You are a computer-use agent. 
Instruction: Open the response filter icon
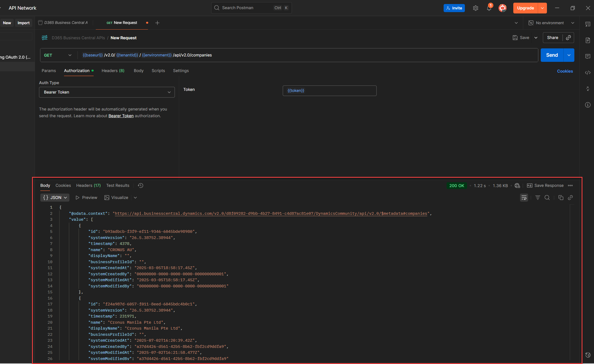coord(538,198)
